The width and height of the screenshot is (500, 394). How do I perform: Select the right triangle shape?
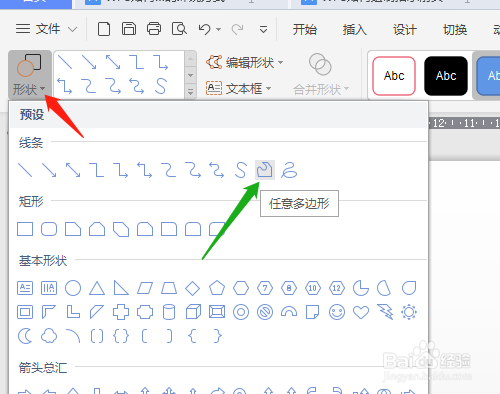121,288
